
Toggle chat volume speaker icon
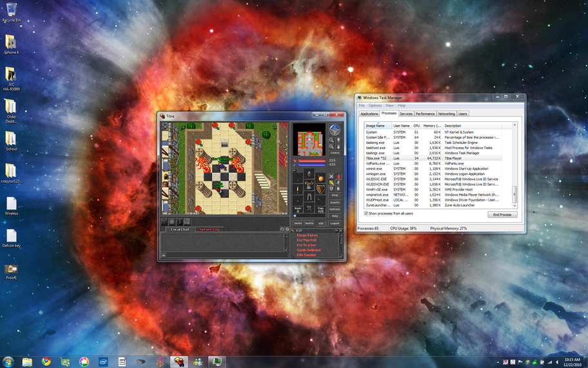tap(164, 256)
